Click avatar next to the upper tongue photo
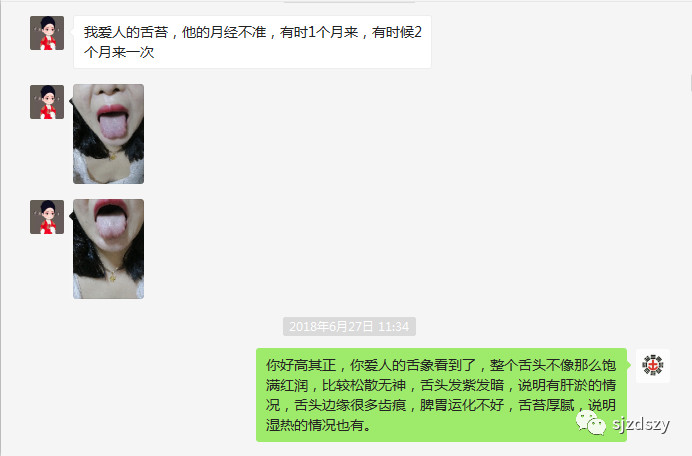The width and height of the screenshot is (692, 456). pyautogui.click(x=47, y=102)
